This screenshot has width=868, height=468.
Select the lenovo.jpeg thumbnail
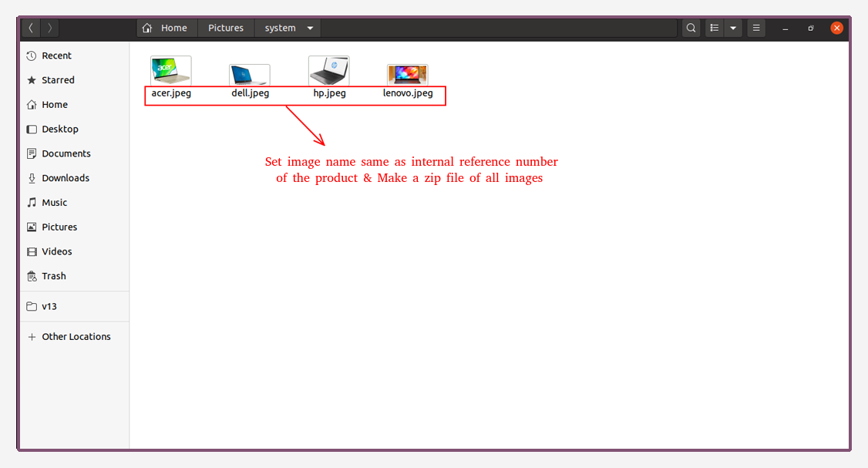coord(408,74)
